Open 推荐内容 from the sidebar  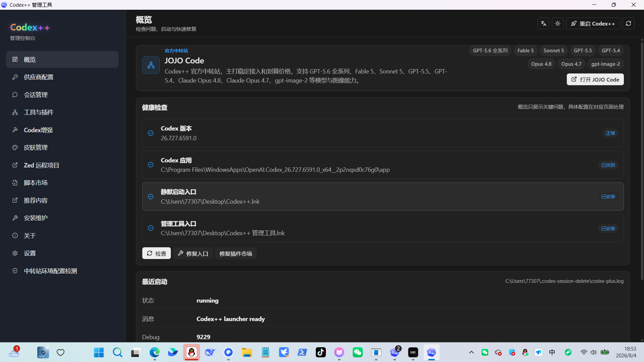click(62, 200)
